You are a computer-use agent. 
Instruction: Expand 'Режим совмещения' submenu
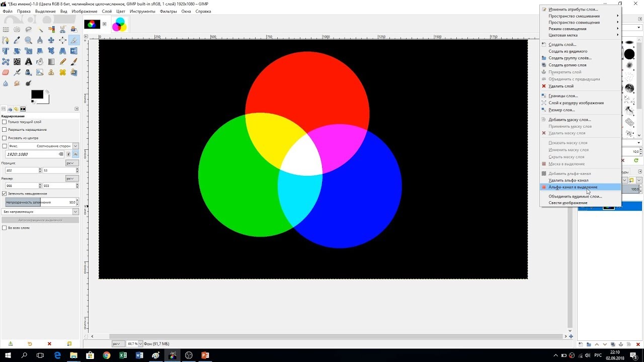click(x=580, y=29)
